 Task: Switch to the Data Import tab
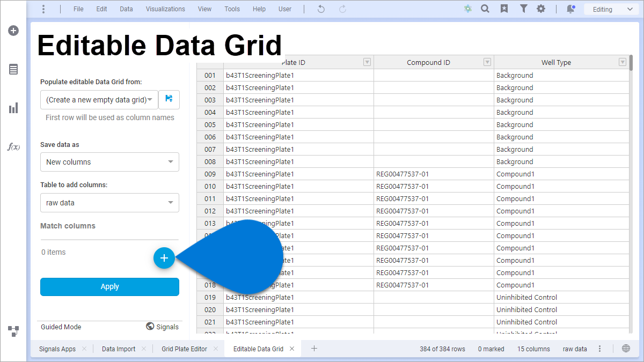pos(119,349)
